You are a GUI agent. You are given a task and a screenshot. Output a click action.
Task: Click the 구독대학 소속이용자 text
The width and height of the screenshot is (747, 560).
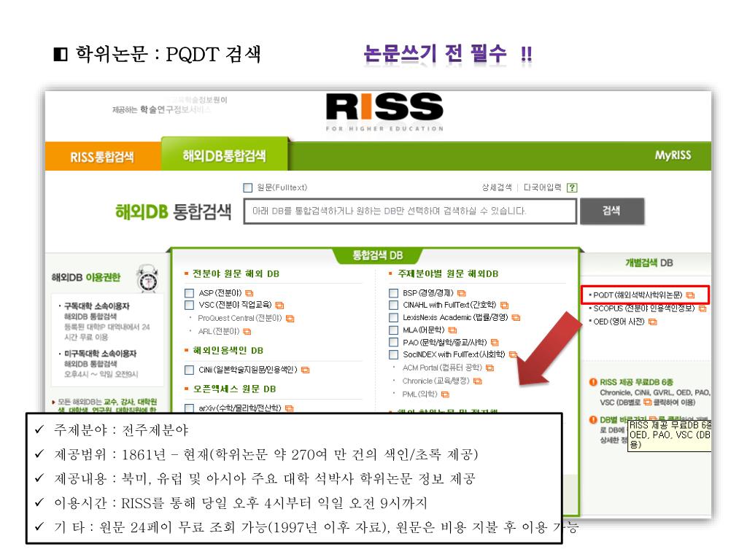(x=97, y=306)
